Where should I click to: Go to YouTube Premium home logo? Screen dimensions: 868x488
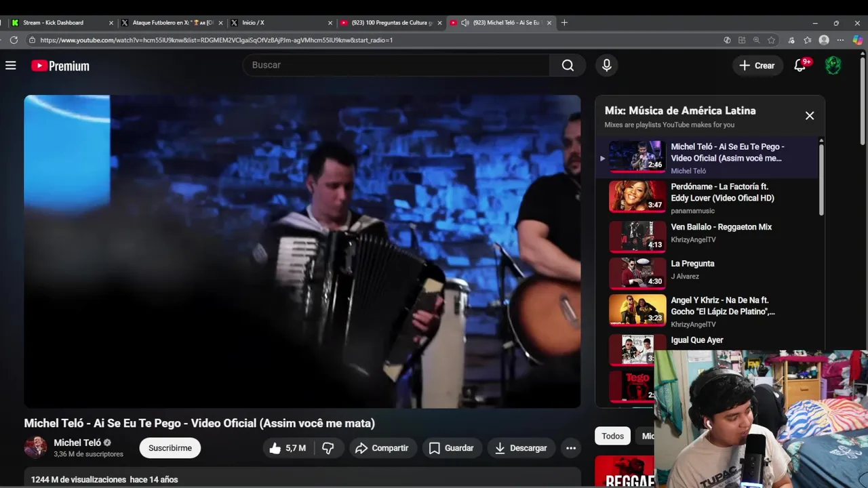pyautogui.click(x=60, y=66)
